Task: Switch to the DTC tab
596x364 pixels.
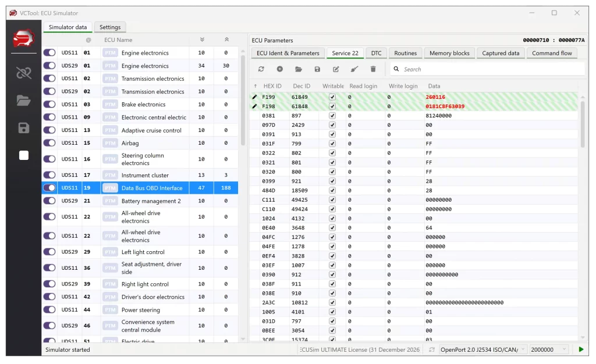Action: [x=377, y=53]
